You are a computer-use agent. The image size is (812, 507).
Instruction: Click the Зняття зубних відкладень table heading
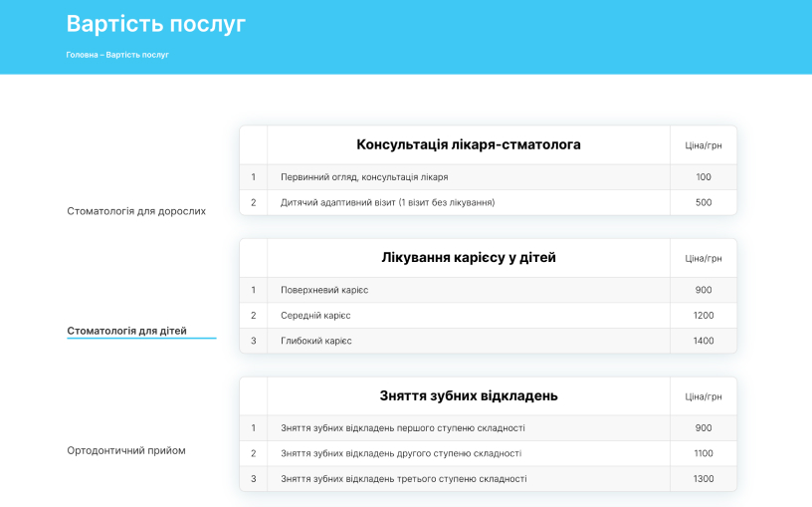(468, 396)
